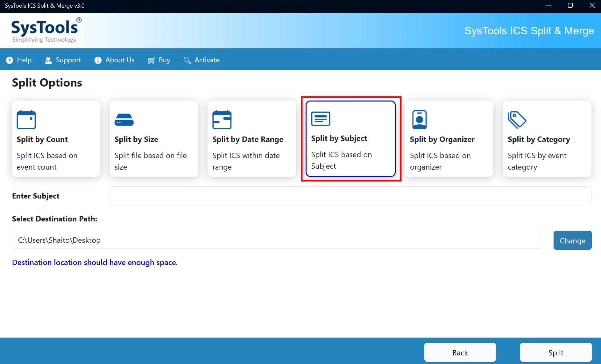Click the Split by Category tag icon
601x364 pixels.
tap(517, 120)
